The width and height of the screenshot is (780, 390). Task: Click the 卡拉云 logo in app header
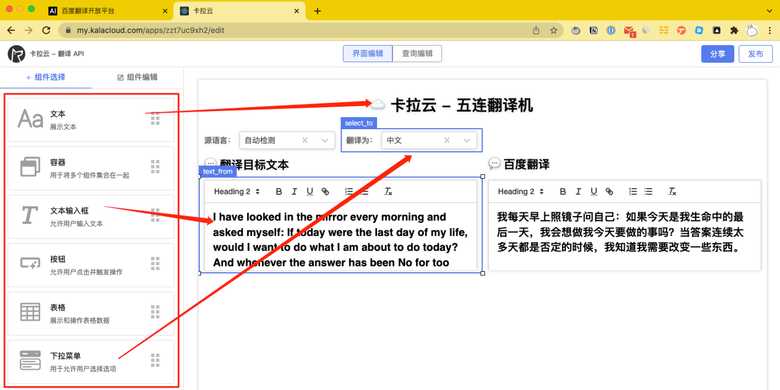tap(16, 54)
